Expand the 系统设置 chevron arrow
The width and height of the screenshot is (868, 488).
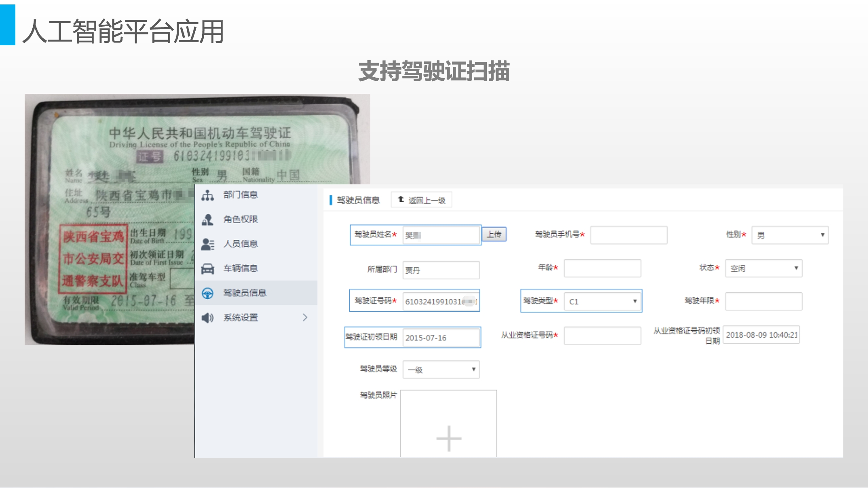click(x=305, y=318)
